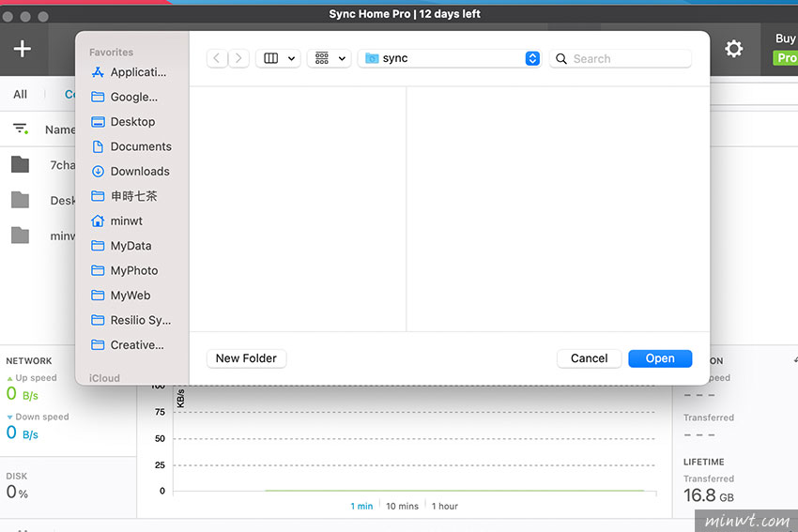This screenshot has height=532, width=798.
Task: Click the Applications sidebar icon
Action: tap(98, 72)
